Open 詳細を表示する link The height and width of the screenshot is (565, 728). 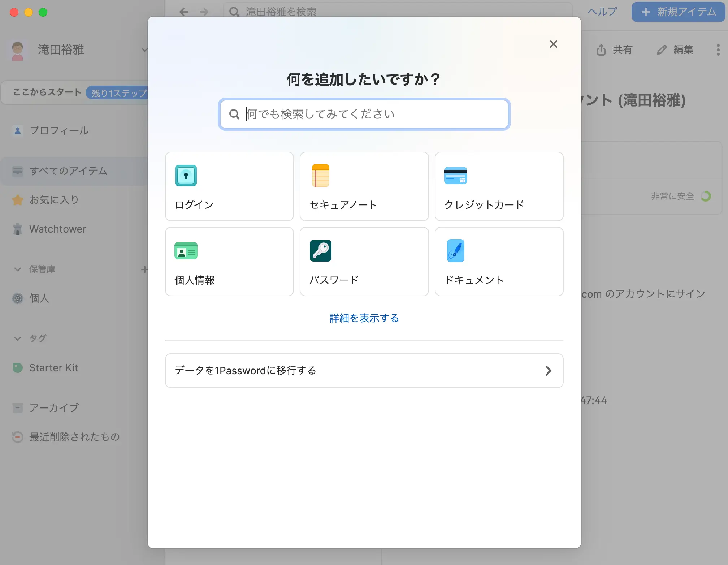click(x=364, y=318)
